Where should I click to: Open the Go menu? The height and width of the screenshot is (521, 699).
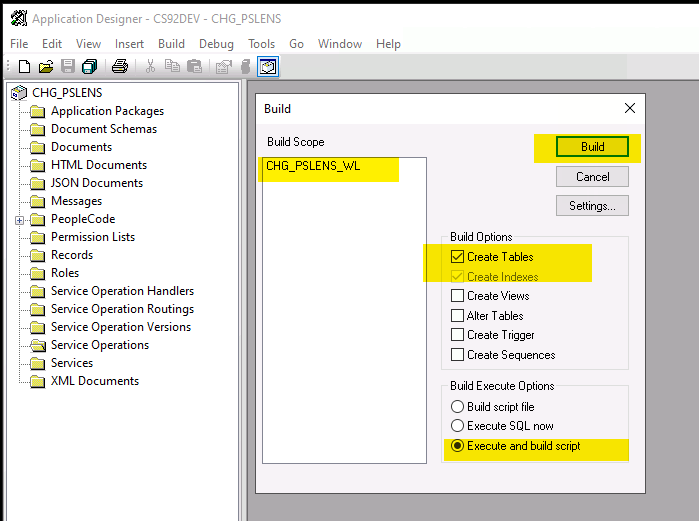pos(296,44)
